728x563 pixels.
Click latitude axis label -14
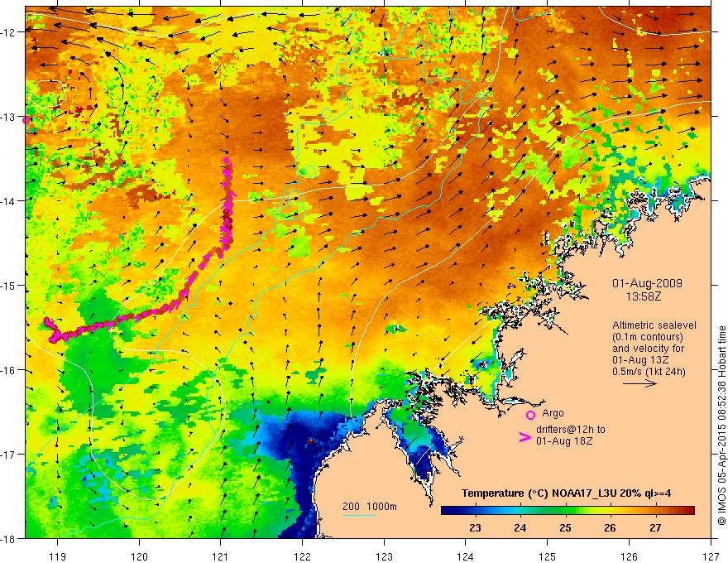[x=8, y=201]
